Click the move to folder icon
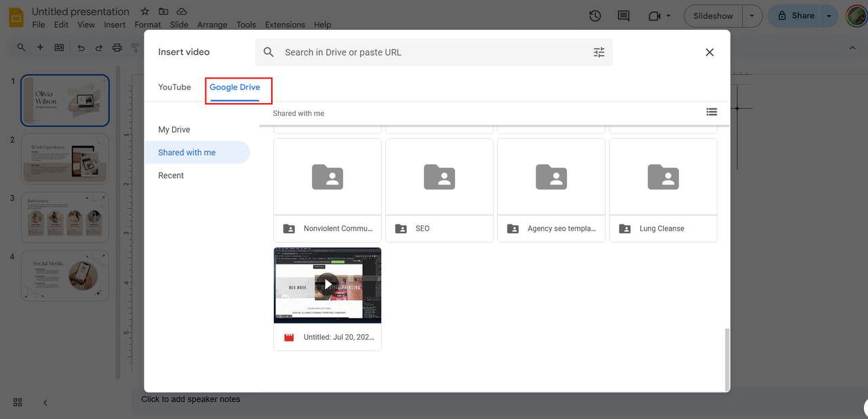This screenshot has height=419, width=868. (163, 12)
